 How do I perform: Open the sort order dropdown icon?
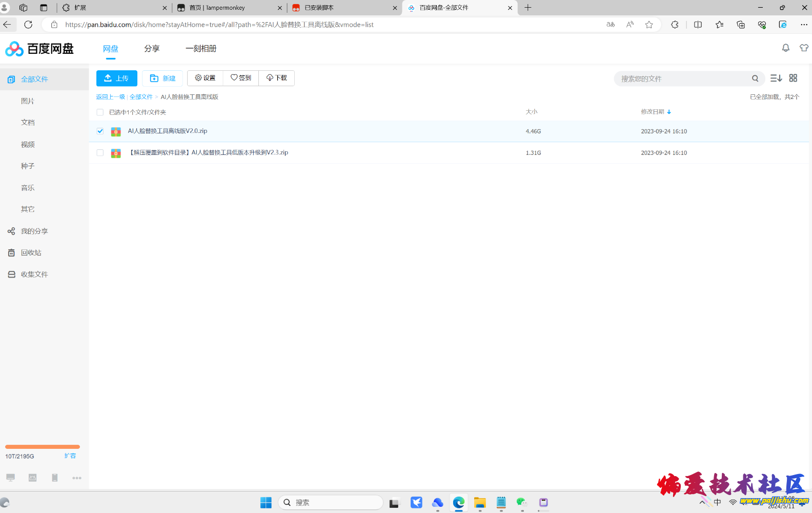(x=776, y=78)
